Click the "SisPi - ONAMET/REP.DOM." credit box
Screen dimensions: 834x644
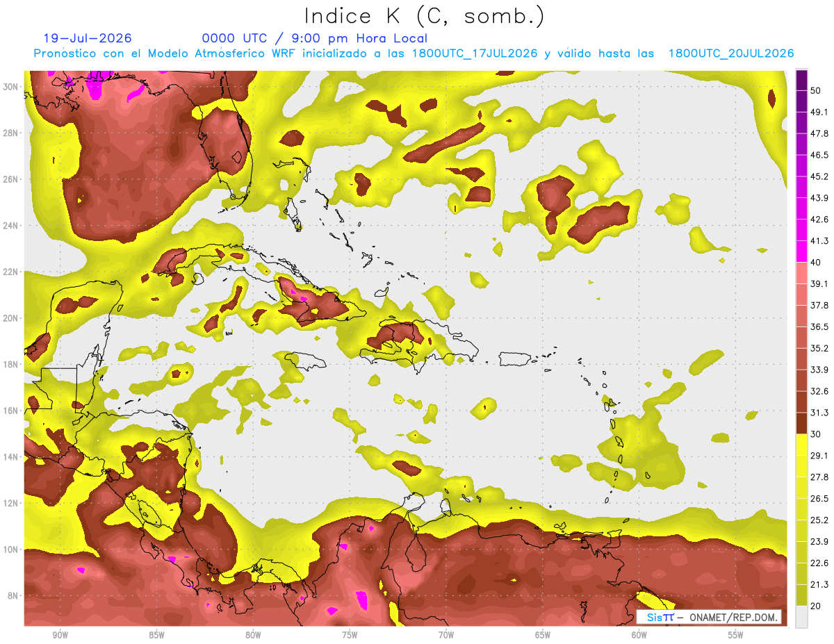[x=709, y=618]
